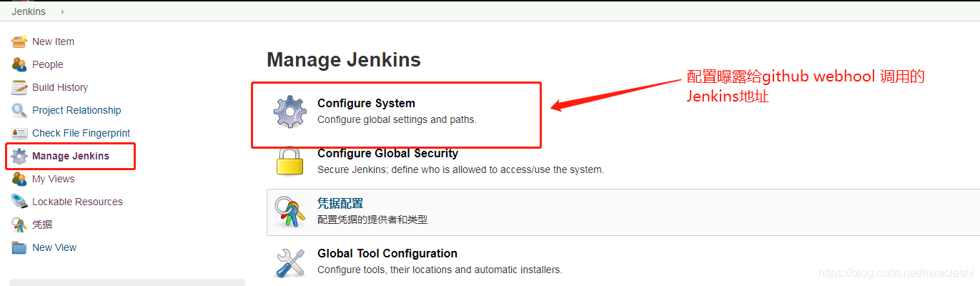
Task: Open the New View link
Action: click(x=54, y=247)
